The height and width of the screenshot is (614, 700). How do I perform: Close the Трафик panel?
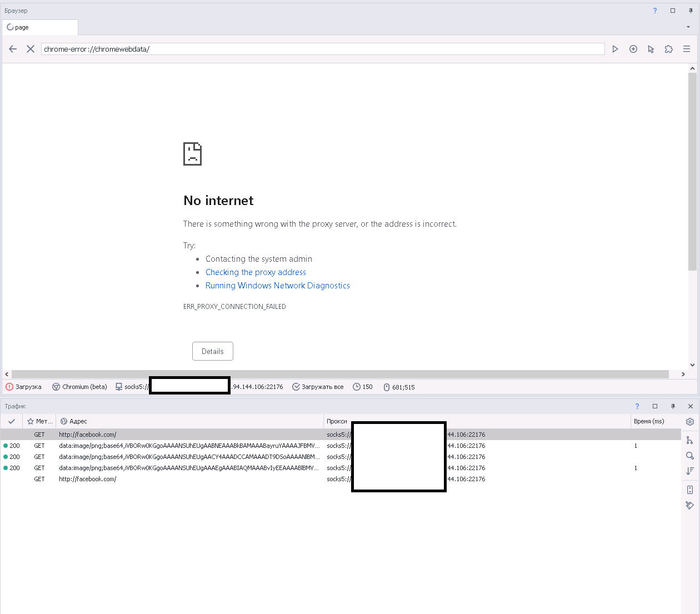pyautogui.click(x=691, y=406)
